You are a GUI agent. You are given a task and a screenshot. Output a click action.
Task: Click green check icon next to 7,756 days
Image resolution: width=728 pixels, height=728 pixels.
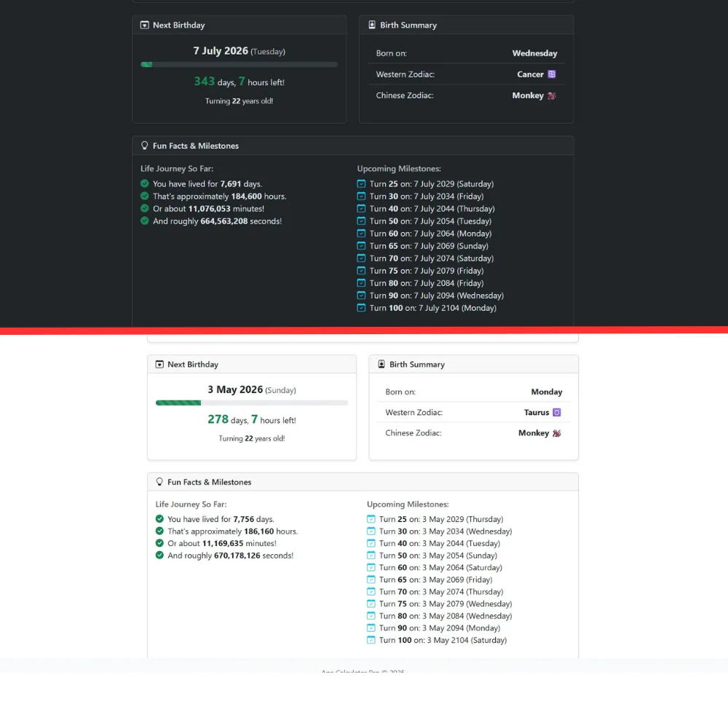(x=159, y=518)
